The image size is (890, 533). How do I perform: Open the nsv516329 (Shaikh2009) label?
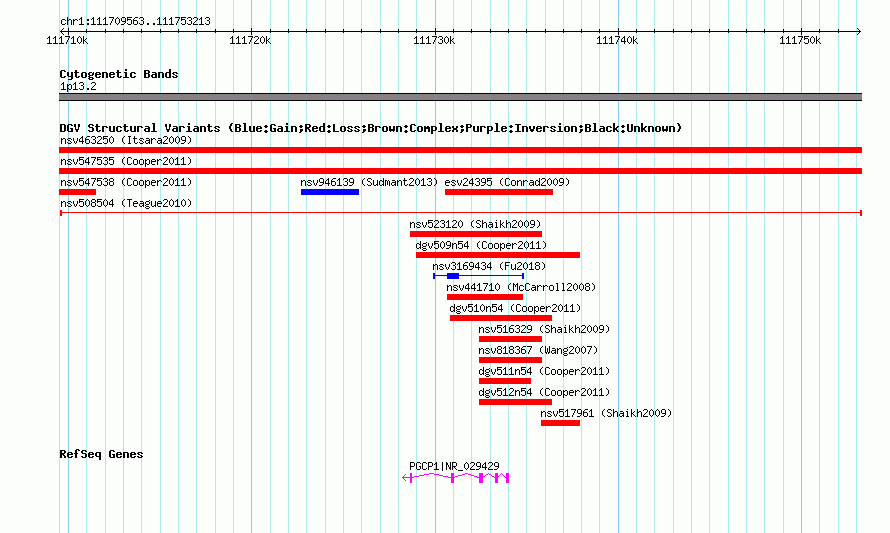tap(544, 329)
